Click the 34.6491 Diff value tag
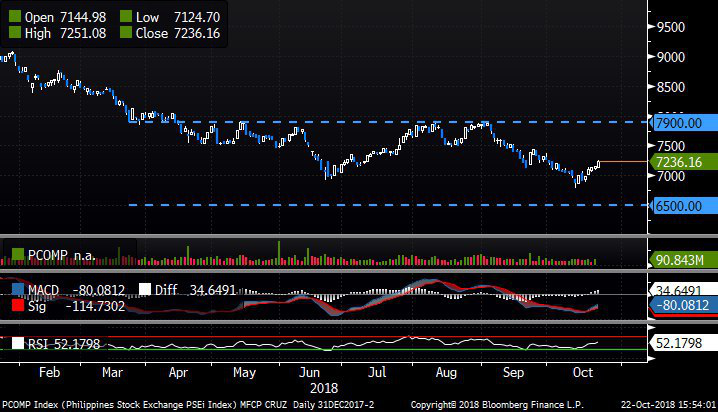 pyautogui.click(x=680, y=291)
